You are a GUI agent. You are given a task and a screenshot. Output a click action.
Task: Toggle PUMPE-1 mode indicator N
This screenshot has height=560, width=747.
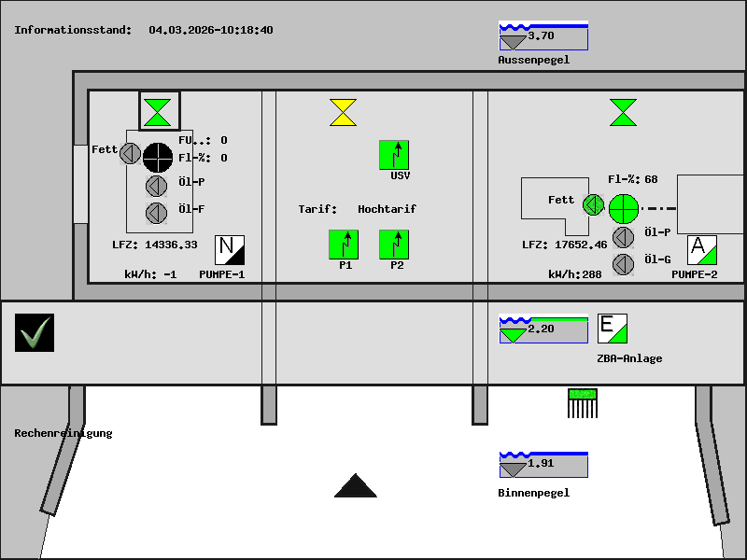point(230,250)
